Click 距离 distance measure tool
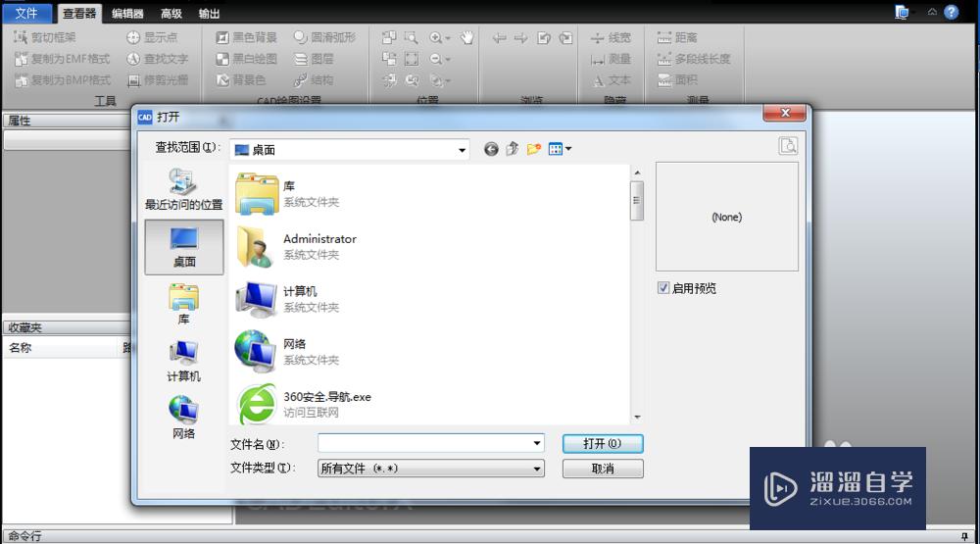980x544 pixels. (677, 37)
